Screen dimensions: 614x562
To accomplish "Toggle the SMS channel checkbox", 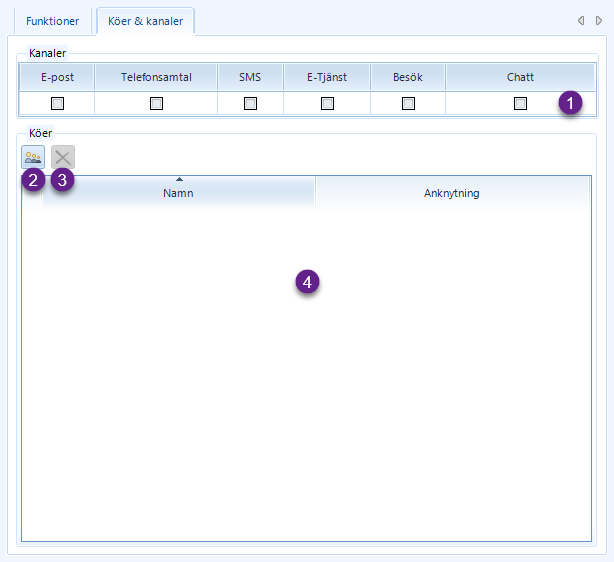I will 250,103.
